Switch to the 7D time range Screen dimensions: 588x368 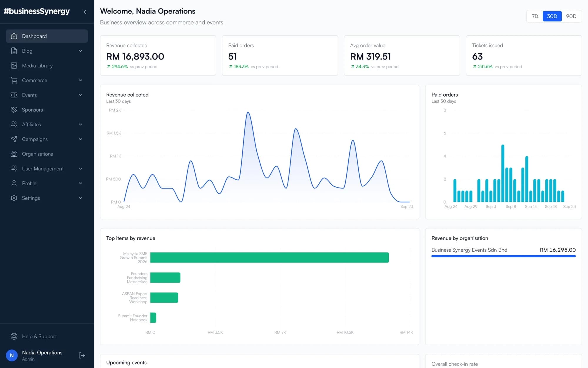click(535, 16)
